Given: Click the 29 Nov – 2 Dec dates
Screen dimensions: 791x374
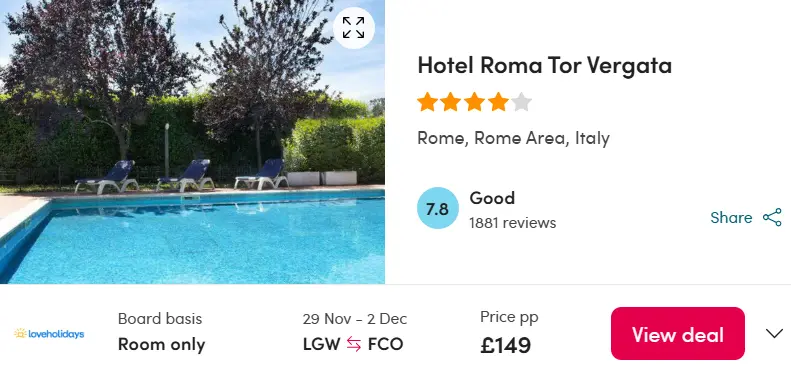Looking at the screenshot, I should coord(355,319).
